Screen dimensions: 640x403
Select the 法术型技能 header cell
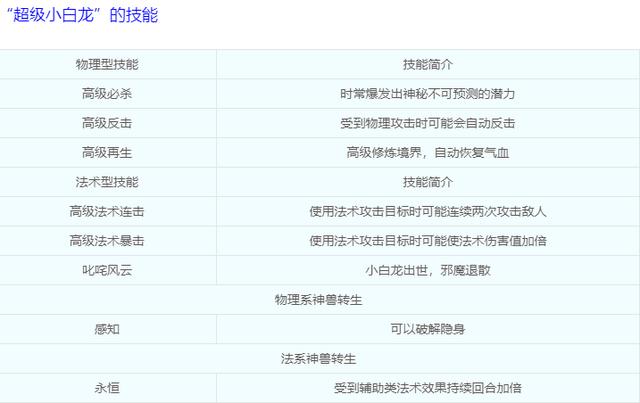107,182
